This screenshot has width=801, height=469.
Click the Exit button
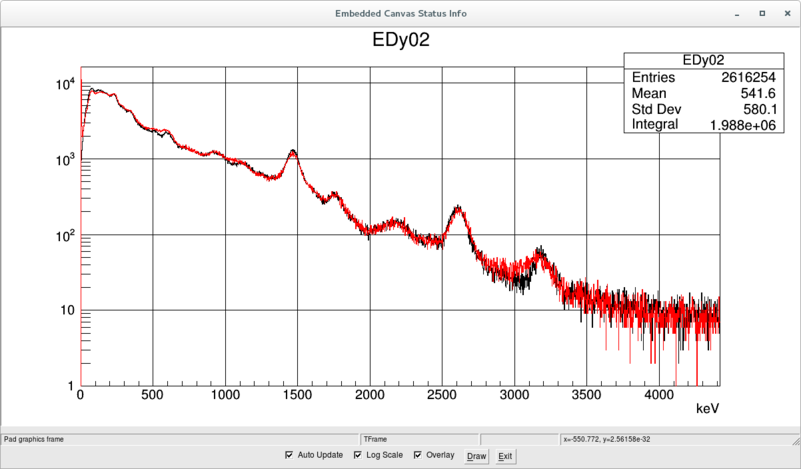(505, 456)
